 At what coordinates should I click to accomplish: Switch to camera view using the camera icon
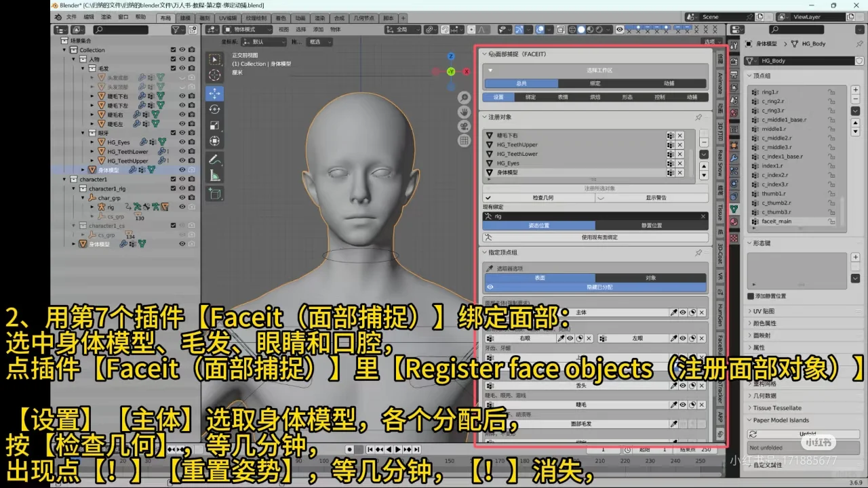(x=464, y=127)
